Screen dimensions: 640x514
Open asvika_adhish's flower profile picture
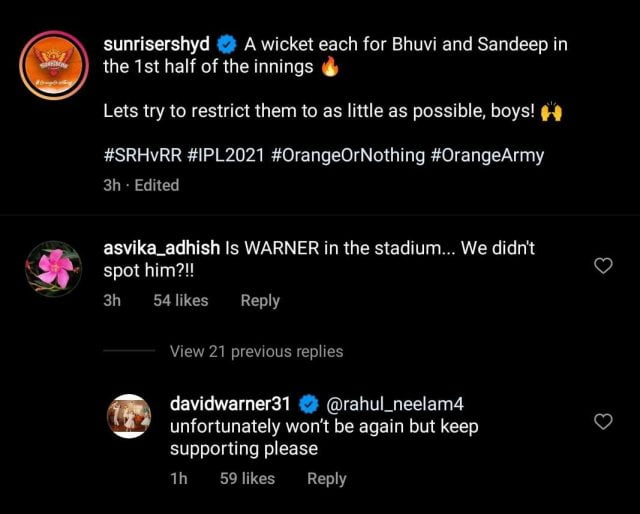(x=52, y=268)
